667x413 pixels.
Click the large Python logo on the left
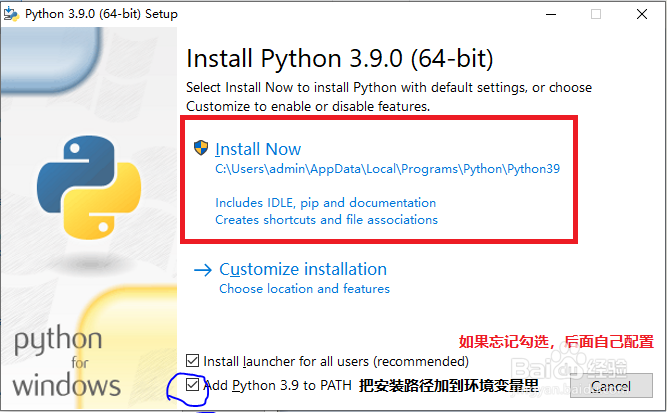tap(82, 185)
